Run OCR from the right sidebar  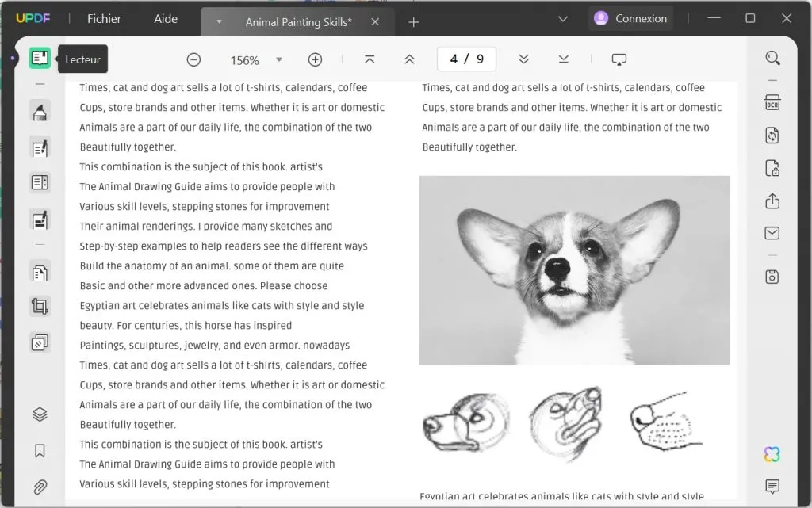tap(773, 102)
